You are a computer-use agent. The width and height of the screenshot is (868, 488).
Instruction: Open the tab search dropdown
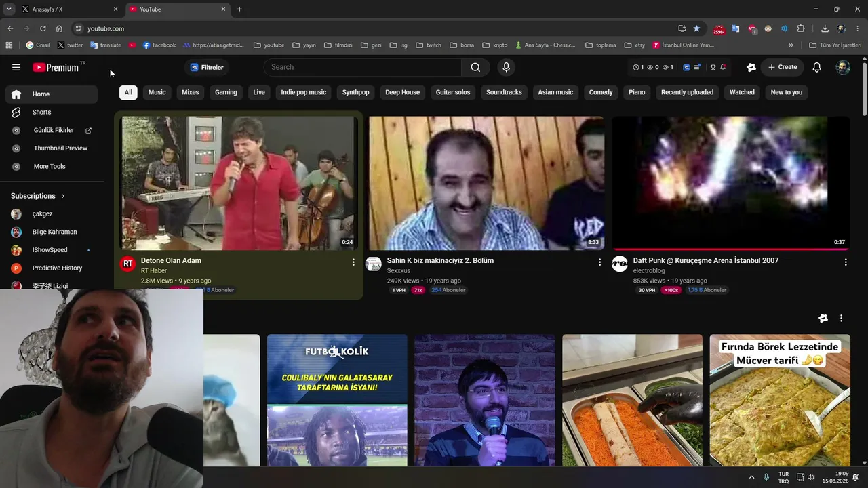[9, 9]
